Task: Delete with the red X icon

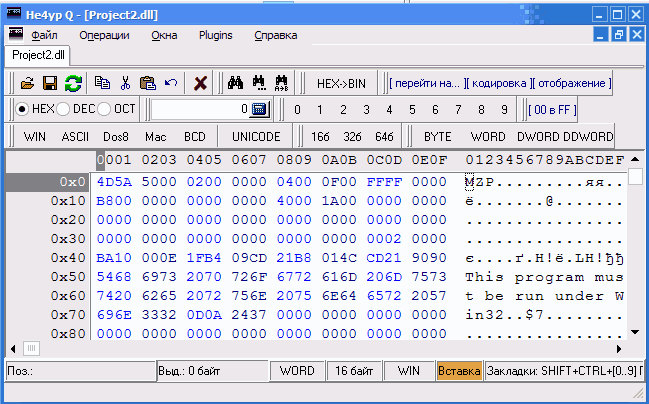Action: click(201, 83)
